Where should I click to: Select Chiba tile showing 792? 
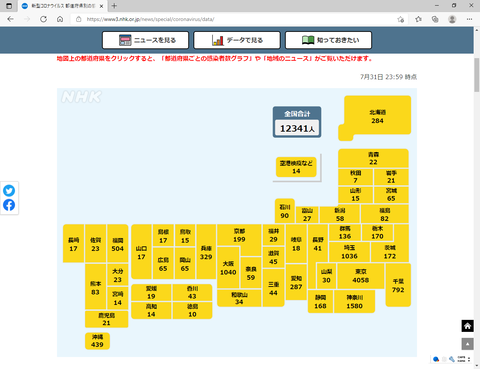coord(398,285)
